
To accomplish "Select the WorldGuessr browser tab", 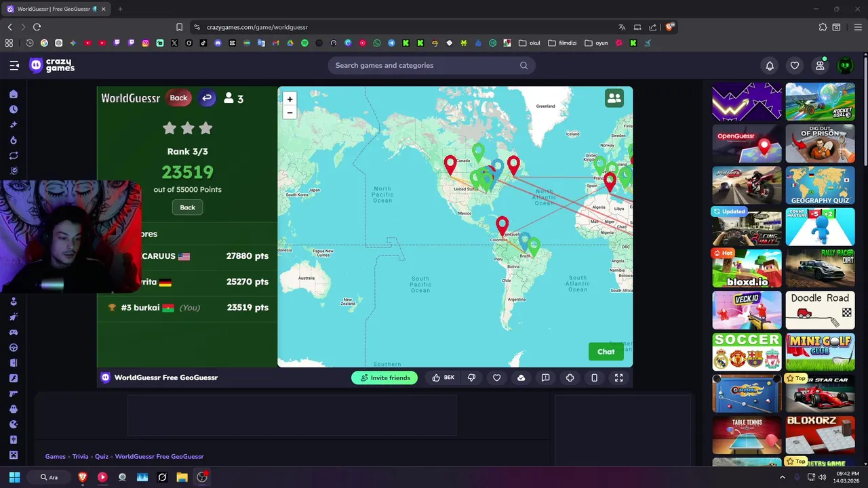I will point(56,9).
